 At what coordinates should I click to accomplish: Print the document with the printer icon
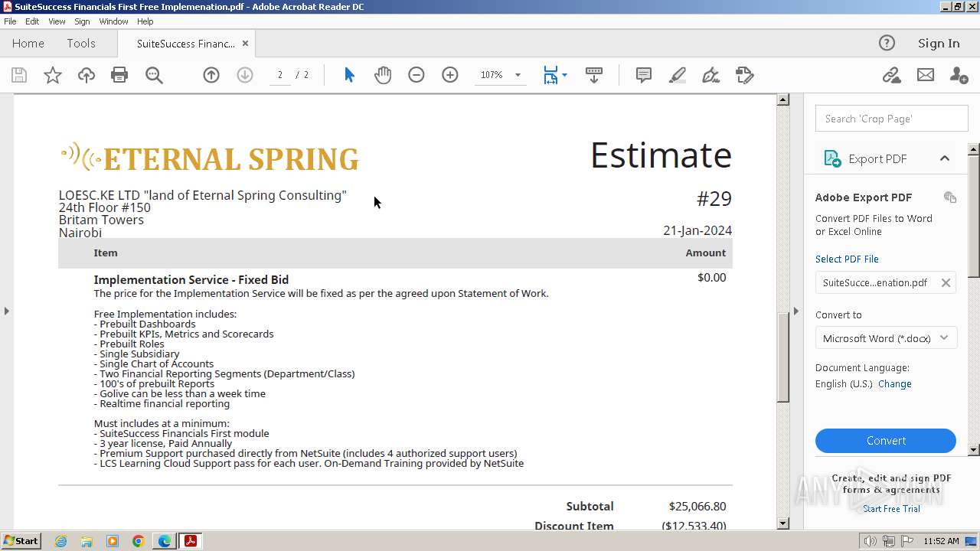[x=119, y=75]
